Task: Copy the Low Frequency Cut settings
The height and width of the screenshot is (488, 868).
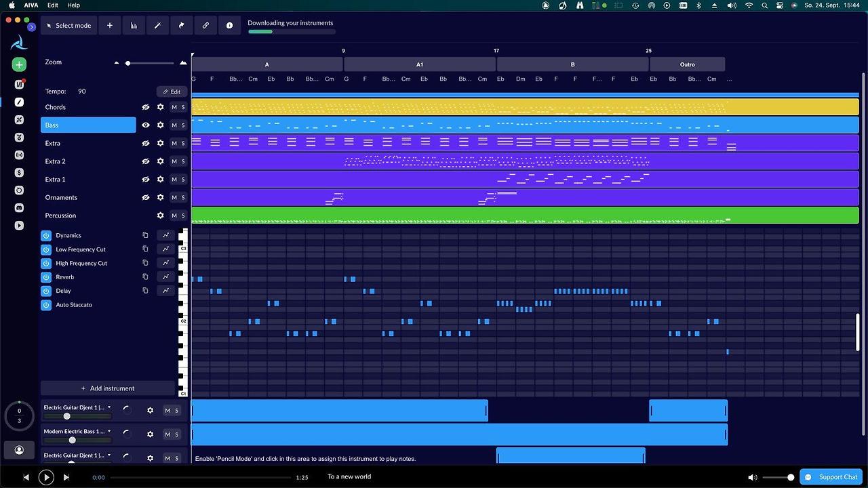Action: [145, 249]
